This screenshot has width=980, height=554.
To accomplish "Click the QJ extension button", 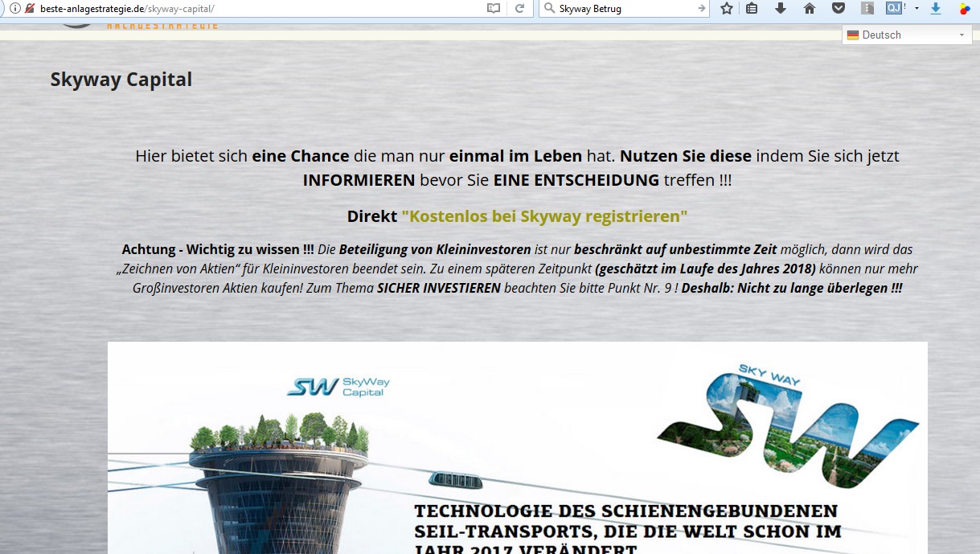I will (x=895, y=8).
